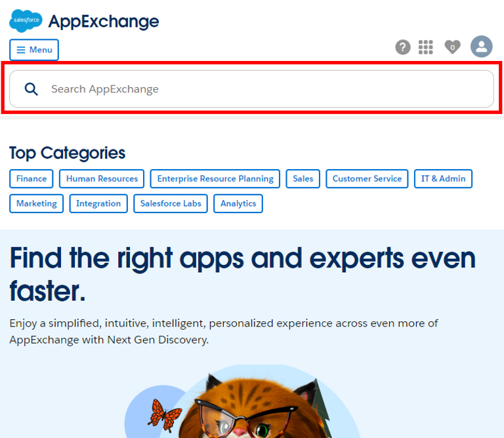Click 'Find the right apps' headline

242,275
